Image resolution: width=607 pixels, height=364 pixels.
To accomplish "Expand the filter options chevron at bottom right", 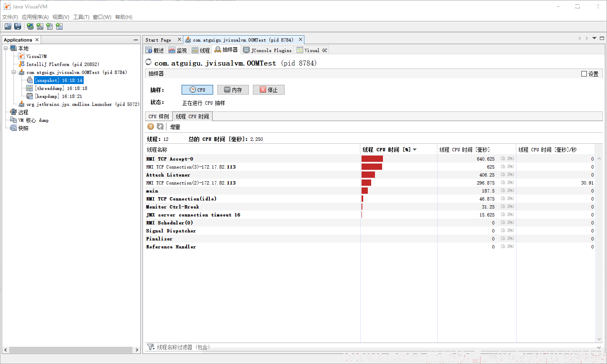I will (x=599, y=347).
